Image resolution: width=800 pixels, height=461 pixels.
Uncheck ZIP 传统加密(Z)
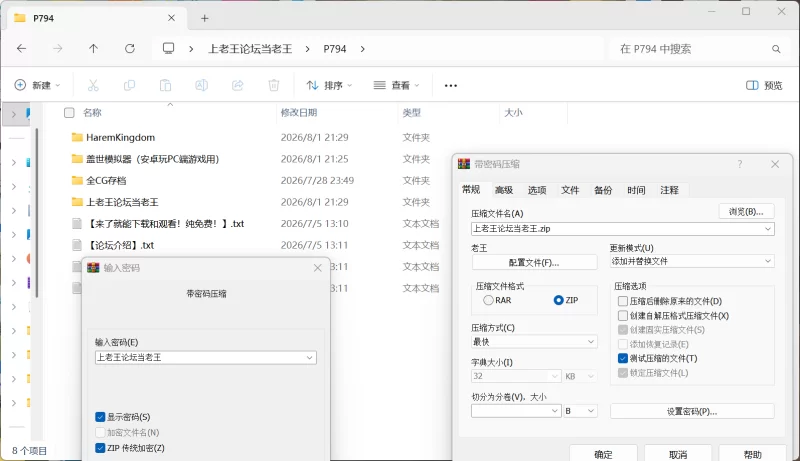pyautogui.click(x=100, y=448)
